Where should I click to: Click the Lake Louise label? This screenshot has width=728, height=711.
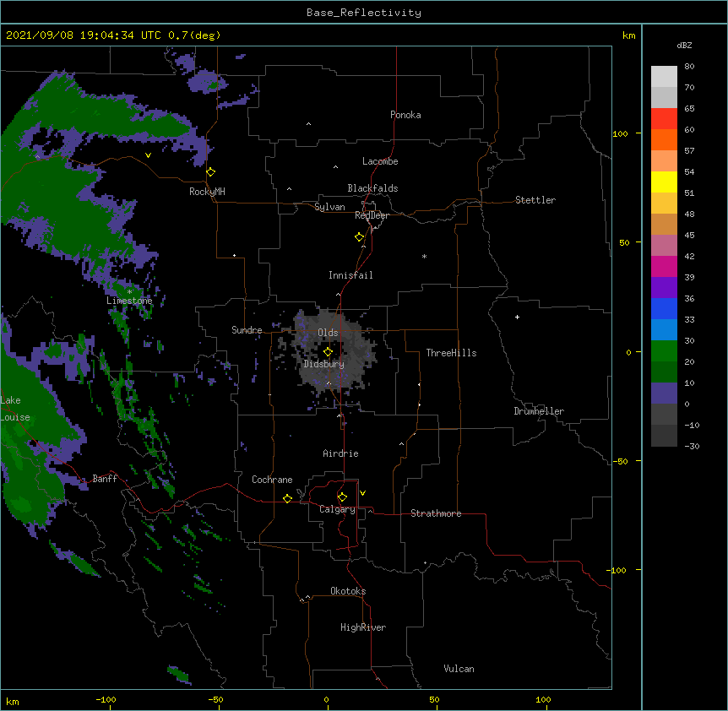click(x=14, y=409)
